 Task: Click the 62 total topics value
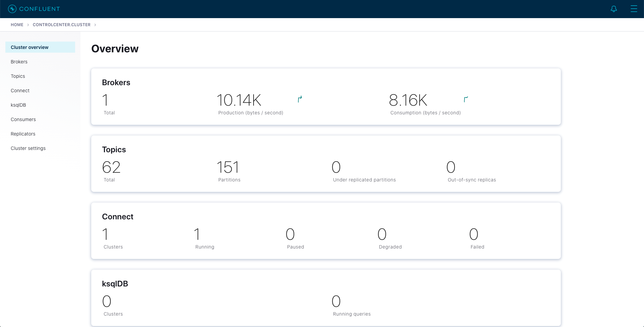pos(111,167)
